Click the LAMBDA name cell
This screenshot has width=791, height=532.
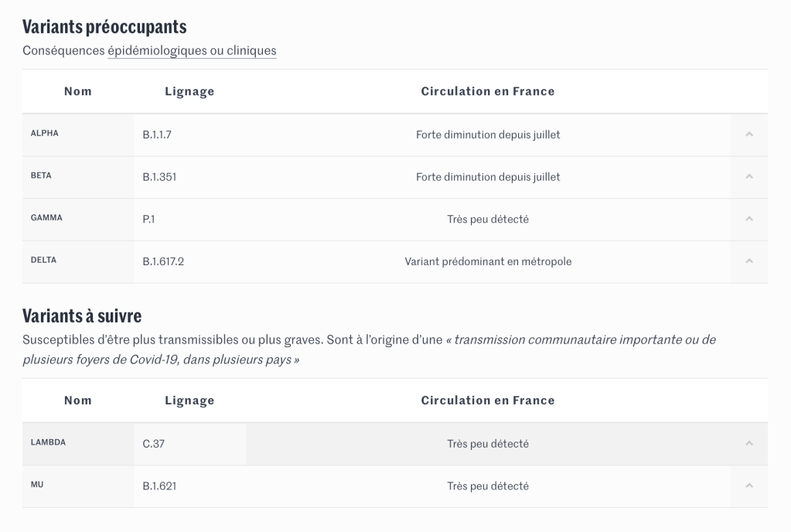point(48,443)
